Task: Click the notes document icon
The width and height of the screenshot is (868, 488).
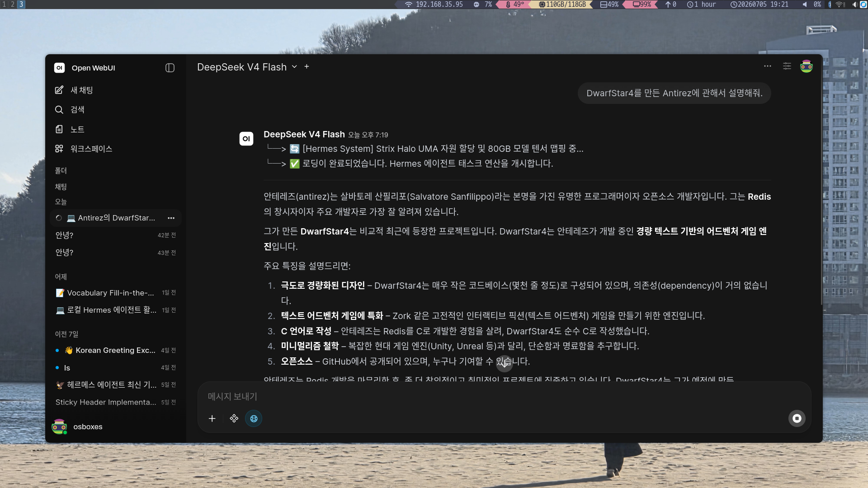Action: (x=59, y=129)
